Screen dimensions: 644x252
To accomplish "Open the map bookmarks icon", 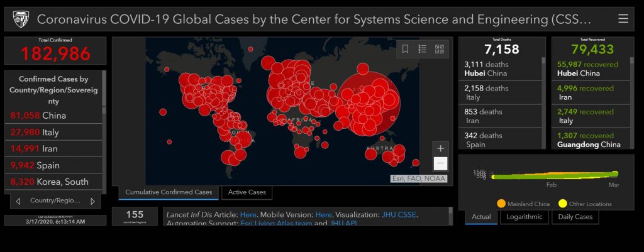I will point(405,49).
